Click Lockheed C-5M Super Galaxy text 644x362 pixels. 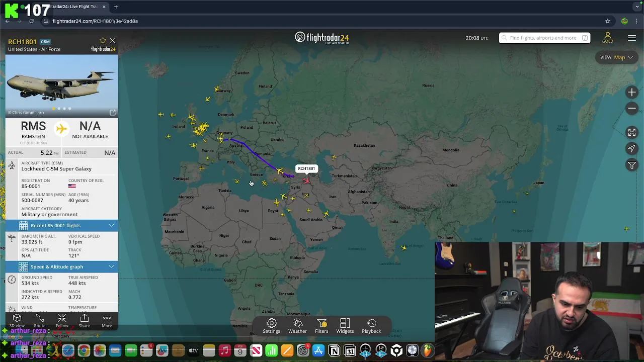56,169
